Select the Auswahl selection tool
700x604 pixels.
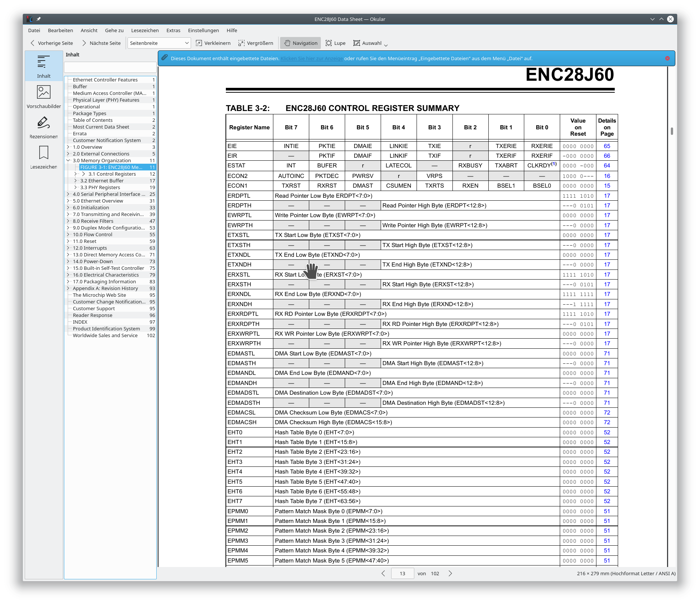[x=368, y=43]
